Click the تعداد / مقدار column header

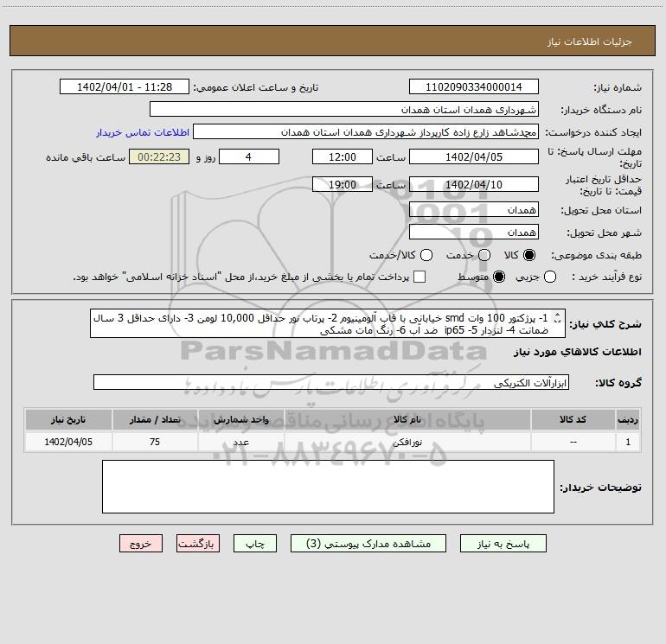[155, 420]
